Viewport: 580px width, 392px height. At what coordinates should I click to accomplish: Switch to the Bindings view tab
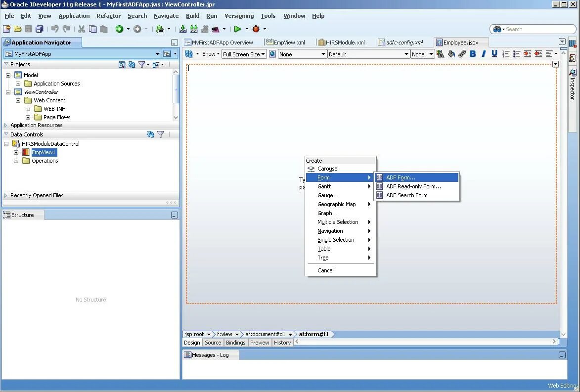point(236,343)
